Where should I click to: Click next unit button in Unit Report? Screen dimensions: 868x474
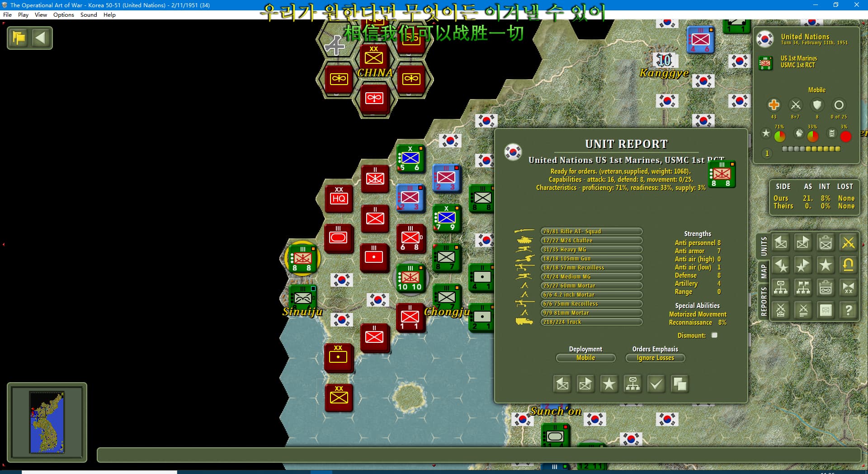coord(585,384)
